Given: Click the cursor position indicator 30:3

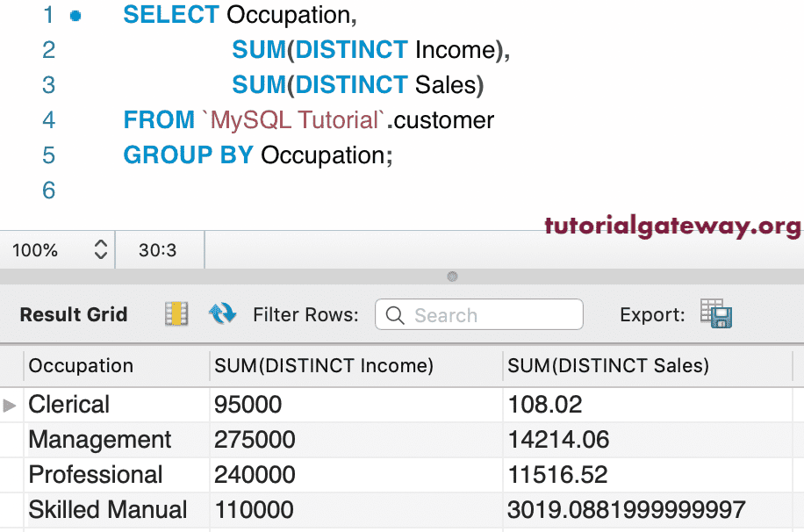Looking at the screenshot, I should tap(158, 250).
